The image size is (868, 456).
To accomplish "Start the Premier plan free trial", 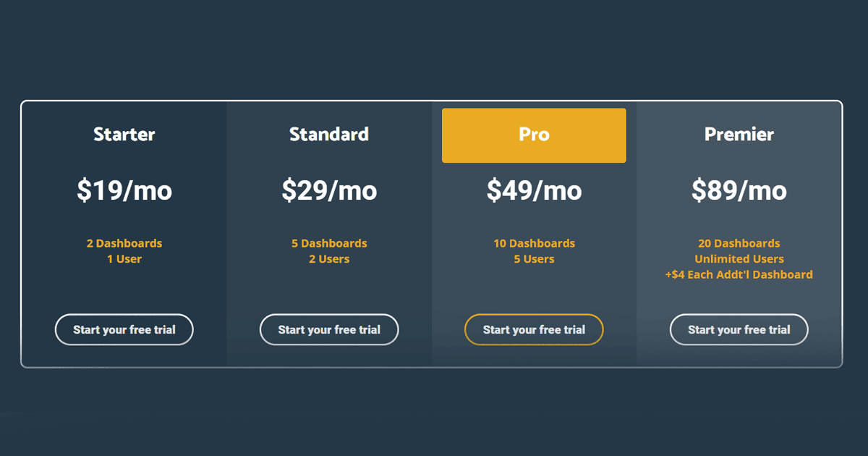I will point(739,329).
